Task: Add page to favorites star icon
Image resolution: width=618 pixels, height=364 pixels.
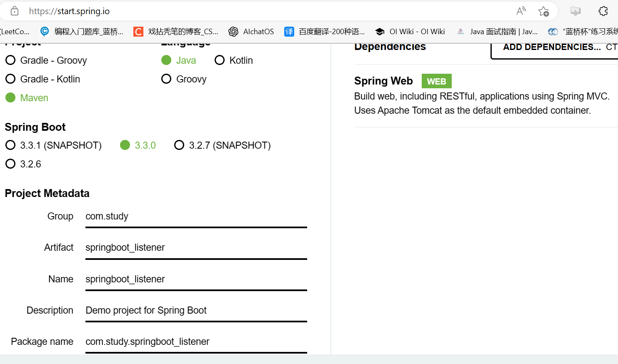Action: click(x=543, y=11)
